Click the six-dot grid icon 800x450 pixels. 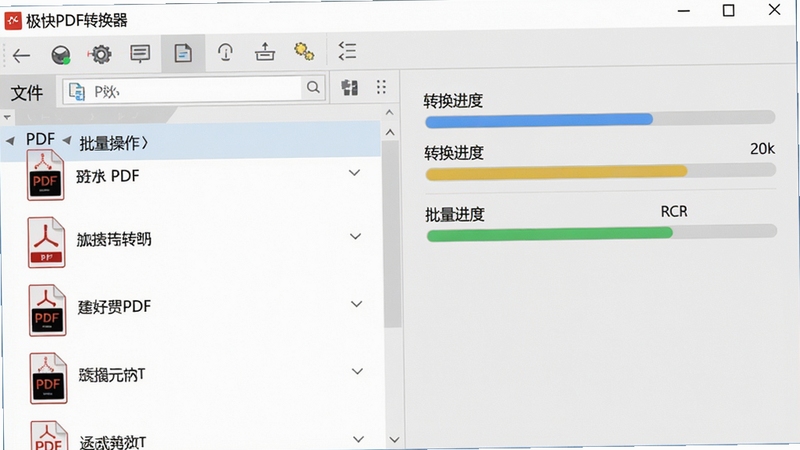pyautogui.click(x=381, y=87)
